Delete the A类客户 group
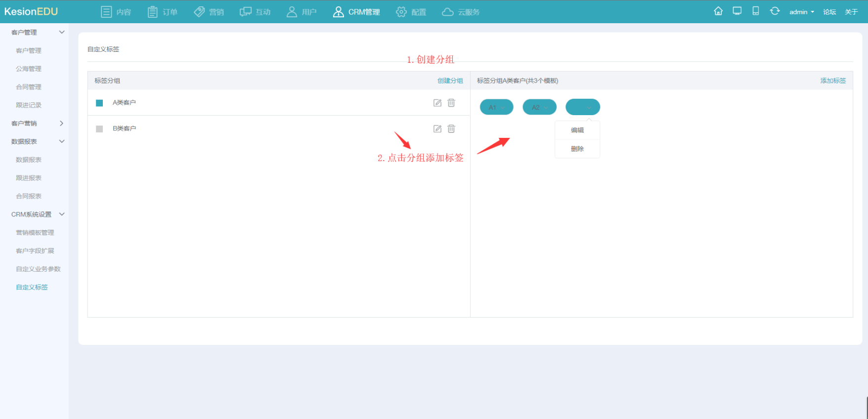868x419 pixels. [451, 103]
